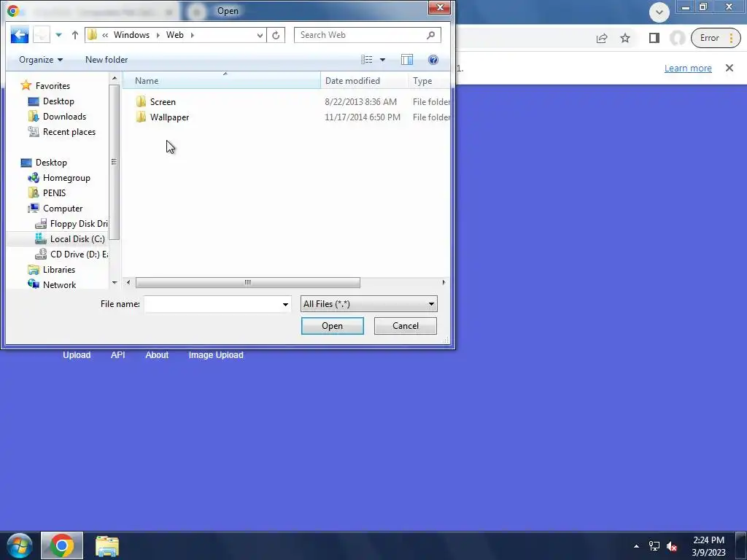Expand the address bar path dropdown

click(260, 35)
